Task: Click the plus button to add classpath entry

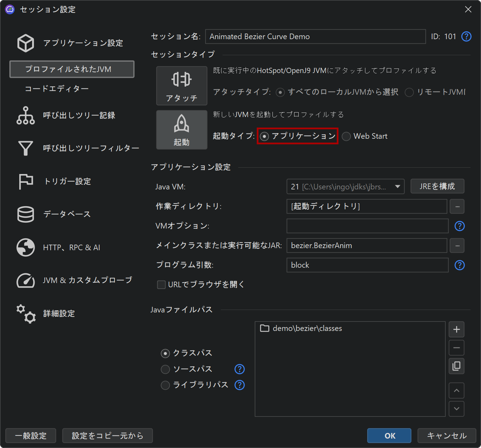Action: tap(456, 330)
